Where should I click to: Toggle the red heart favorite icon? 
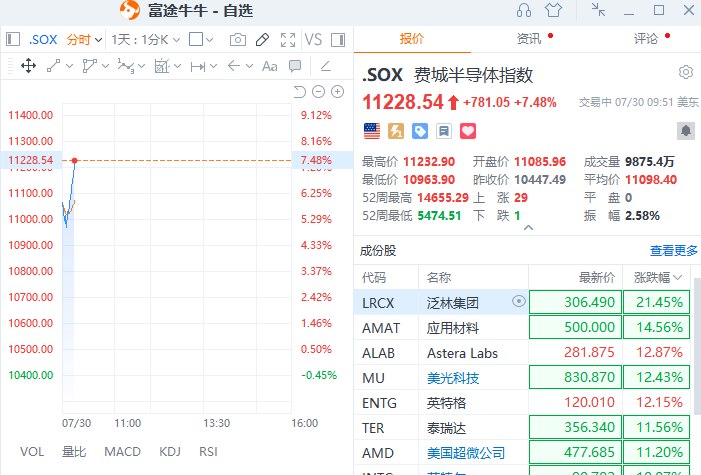point(468,131)
